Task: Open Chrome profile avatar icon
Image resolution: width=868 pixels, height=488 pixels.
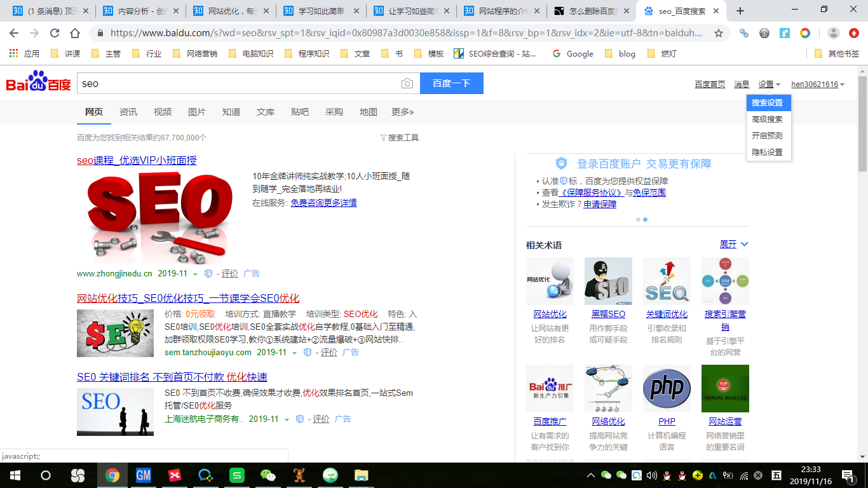Action: tap(834, 33)
